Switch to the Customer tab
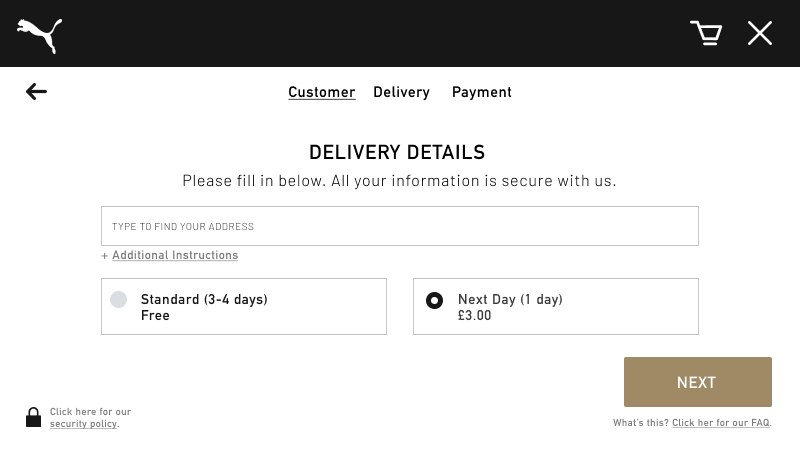This screenshot has width=800, height=450. pyautogui.click(x=321, y=92)
